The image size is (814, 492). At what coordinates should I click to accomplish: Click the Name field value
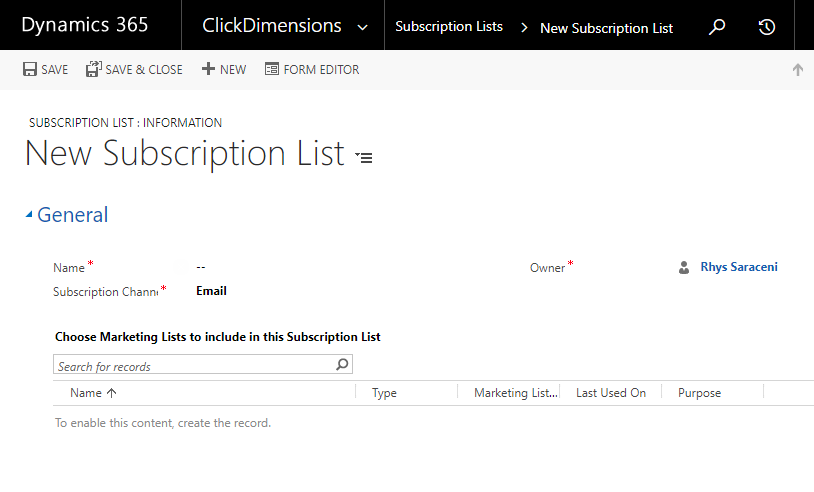pos(201,267)
